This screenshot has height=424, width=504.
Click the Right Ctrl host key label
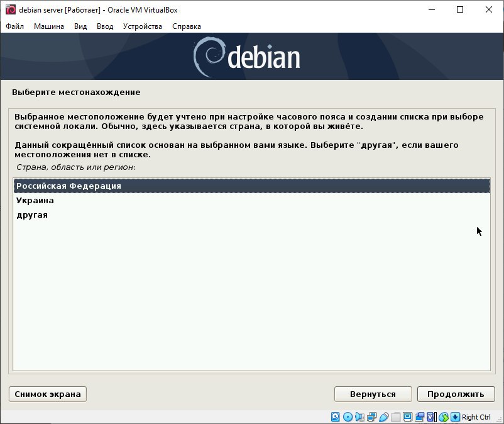coord(476,417)
